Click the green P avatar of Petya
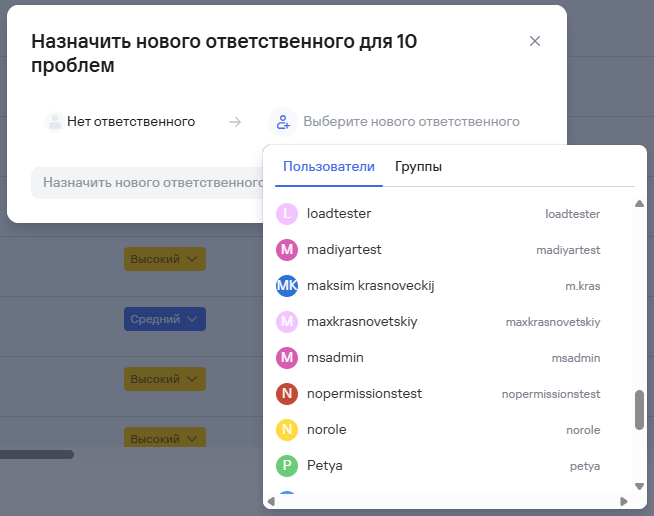The height and width of the screenshot is (516, 654). tap(287, 466)
